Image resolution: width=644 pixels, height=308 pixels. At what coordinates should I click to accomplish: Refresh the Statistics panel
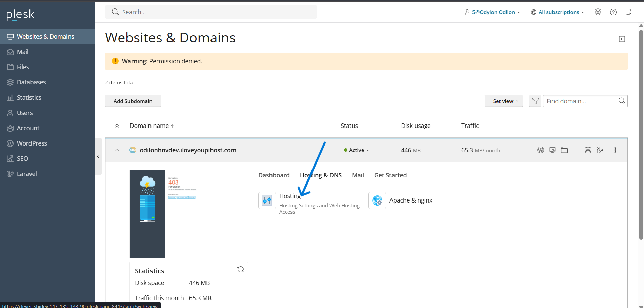[x=241, y=269]
